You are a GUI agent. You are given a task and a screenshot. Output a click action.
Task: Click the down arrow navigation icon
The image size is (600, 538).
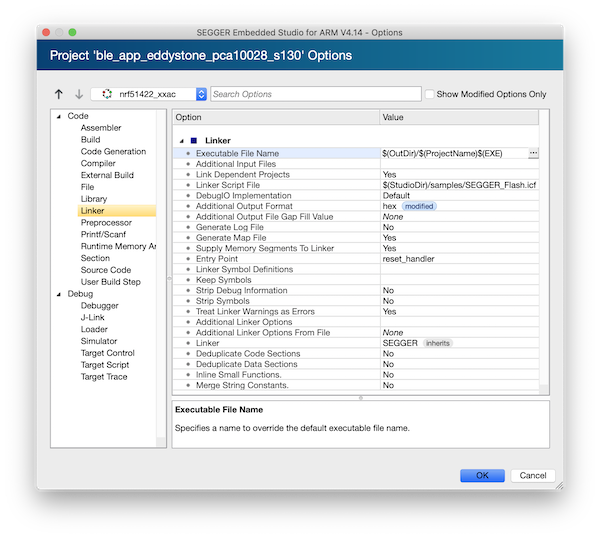click(x=79, y=94)
